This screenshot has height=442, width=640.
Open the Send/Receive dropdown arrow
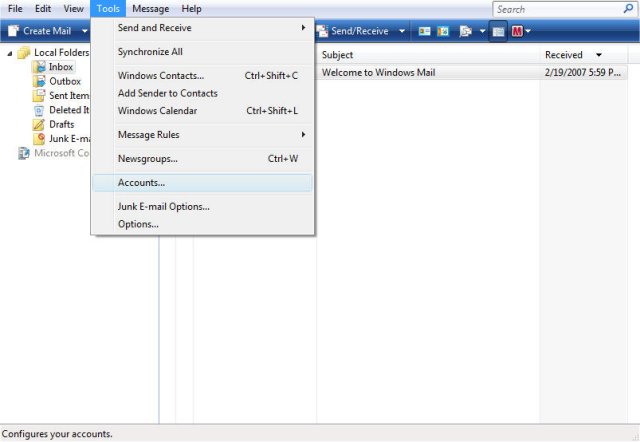tap(402, 31)
